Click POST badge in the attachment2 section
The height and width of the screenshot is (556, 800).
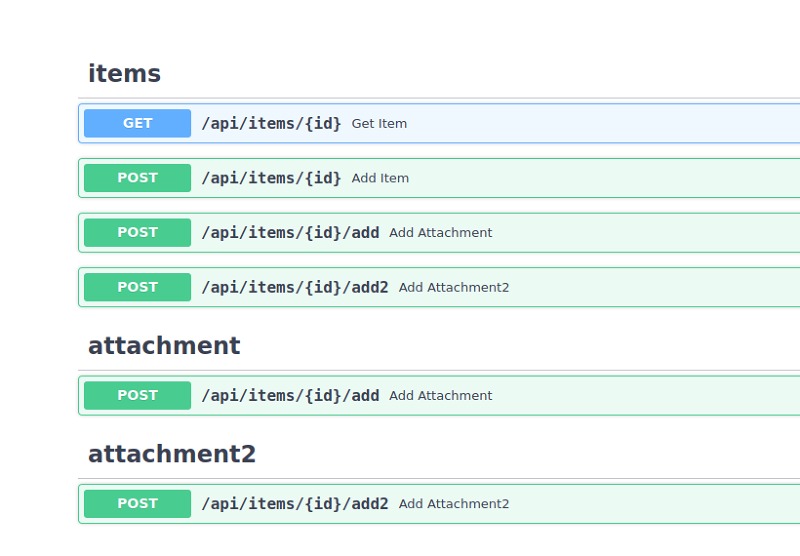click(137, 503)
